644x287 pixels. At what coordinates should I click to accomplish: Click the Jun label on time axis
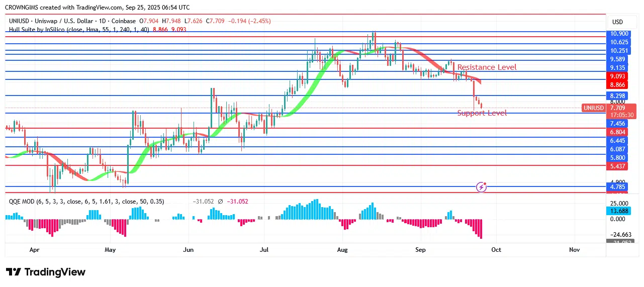[189, 249]
